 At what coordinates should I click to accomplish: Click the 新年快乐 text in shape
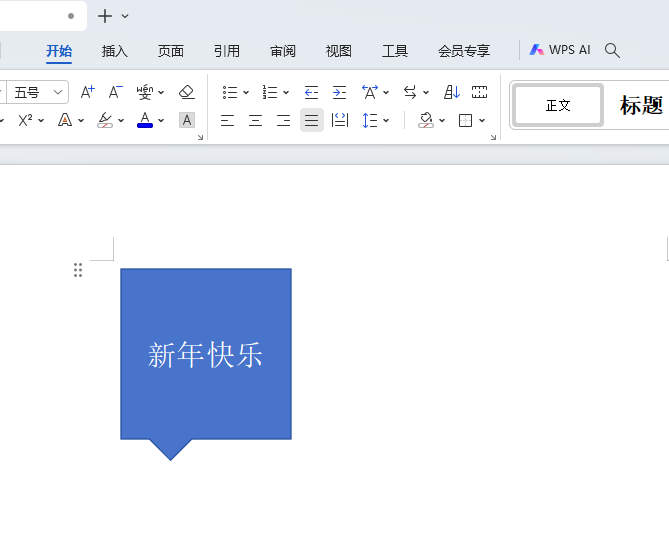pos(205,355)
